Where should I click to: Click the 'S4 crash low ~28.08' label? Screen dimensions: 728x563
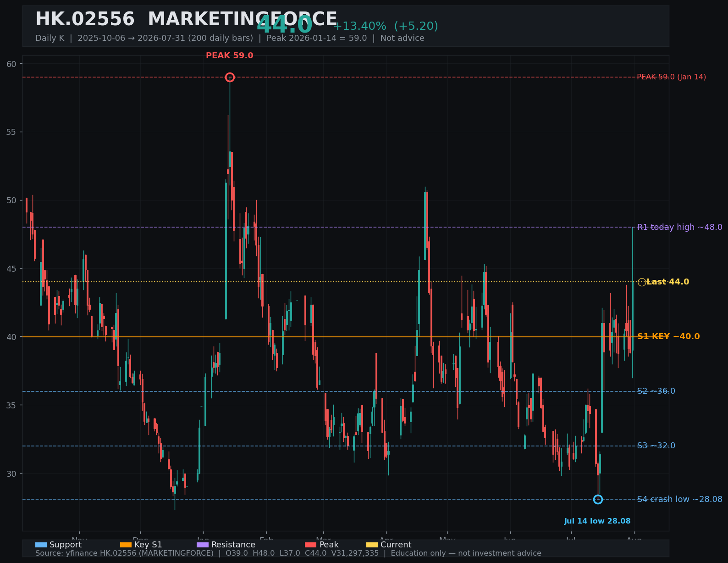[680, 499]
